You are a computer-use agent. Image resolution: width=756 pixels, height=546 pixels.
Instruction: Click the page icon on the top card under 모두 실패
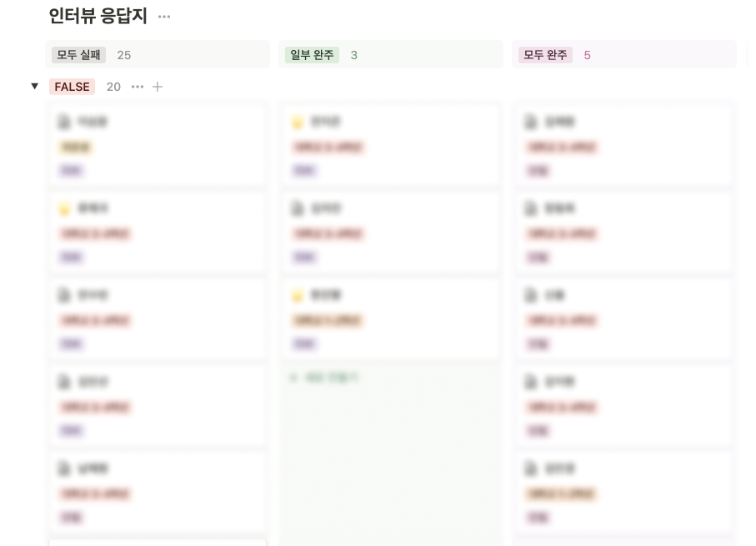click(x=64, y=122)
